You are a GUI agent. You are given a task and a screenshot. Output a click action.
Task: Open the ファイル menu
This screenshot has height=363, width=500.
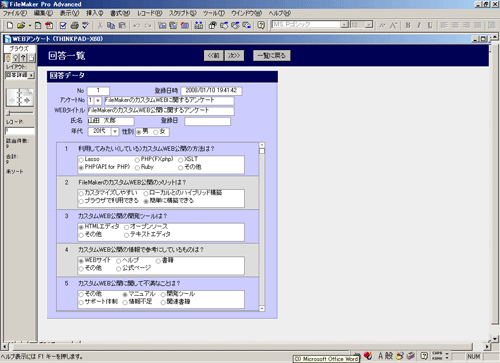15,13
